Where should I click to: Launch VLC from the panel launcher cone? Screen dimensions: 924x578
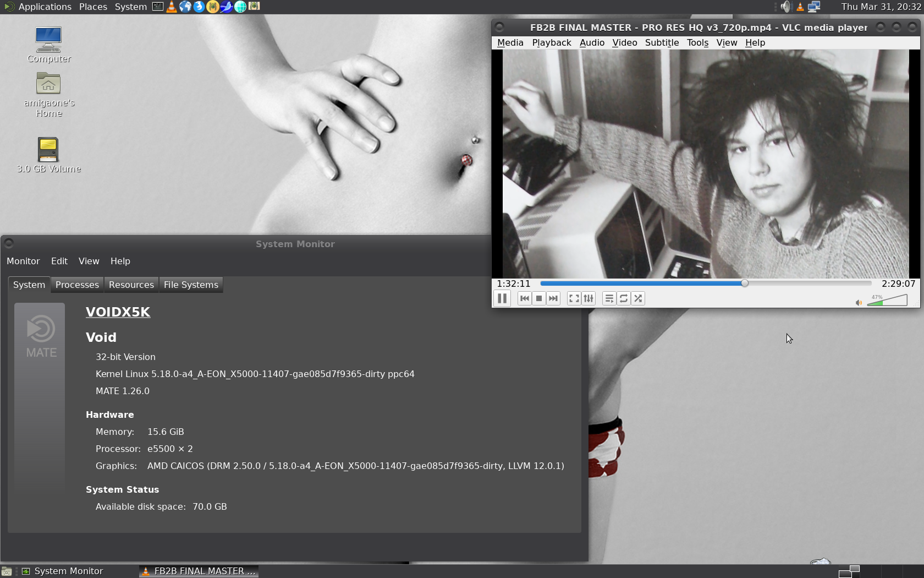point(172,7)
